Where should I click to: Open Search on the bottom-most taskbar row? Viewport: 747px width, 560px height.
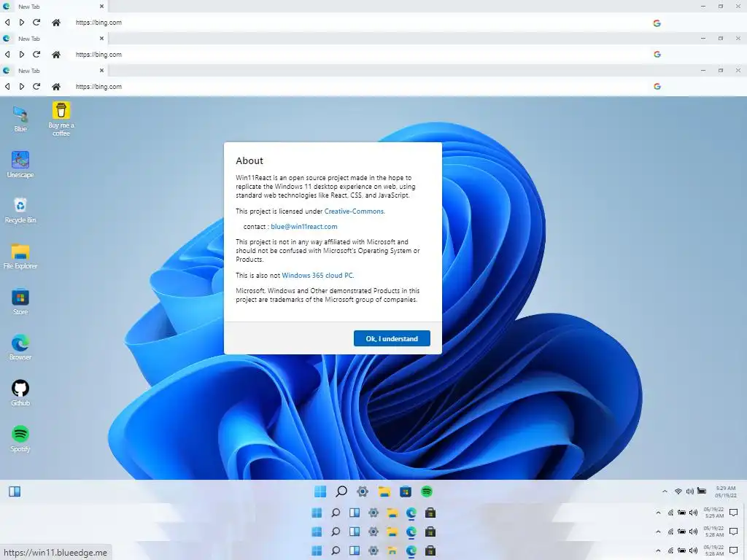click(x=336, y=551)
